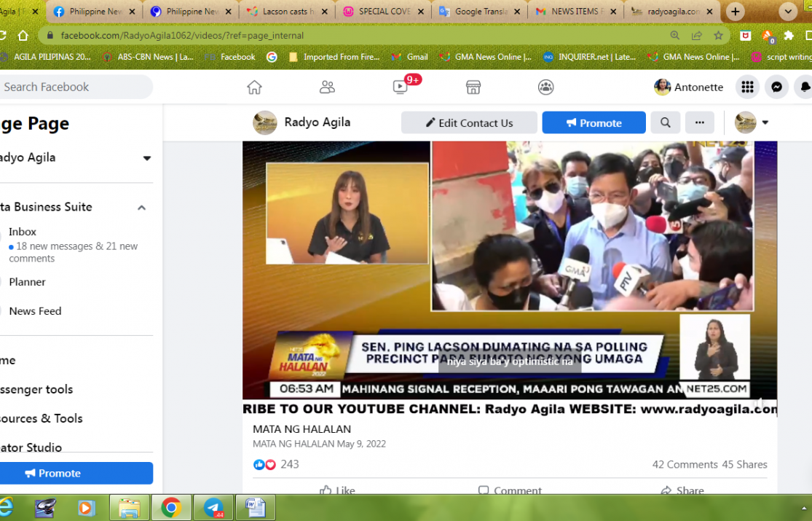
Task: Open Facebook Watch video icon
Action: tap(400, 87)
